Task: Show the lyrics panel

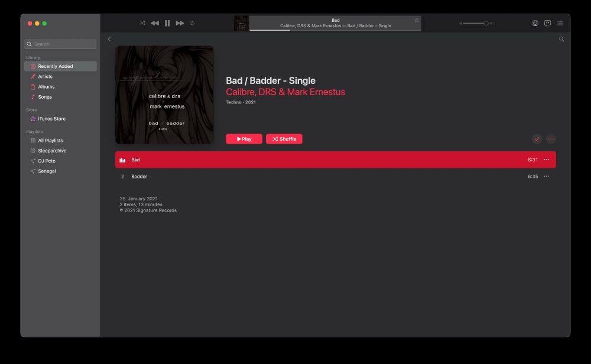Action: pos(548,23)
